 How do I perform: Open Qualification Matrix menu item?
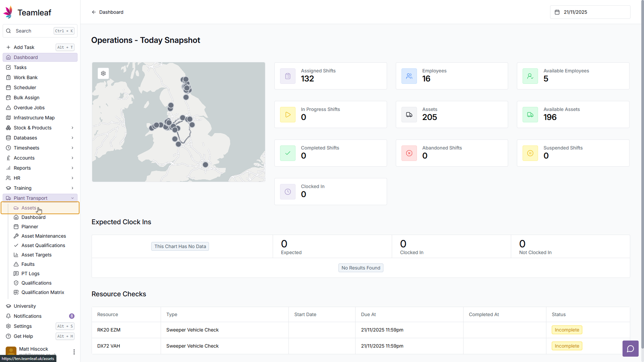[x=43, y=292]
